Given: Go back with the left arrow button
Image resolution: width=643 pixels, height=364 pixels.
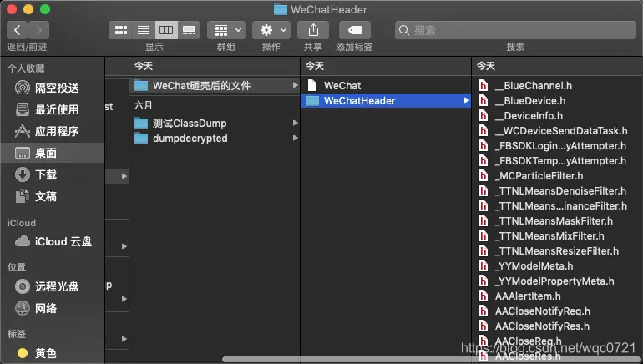Looking at the screenshot, I should coord(18,30).
